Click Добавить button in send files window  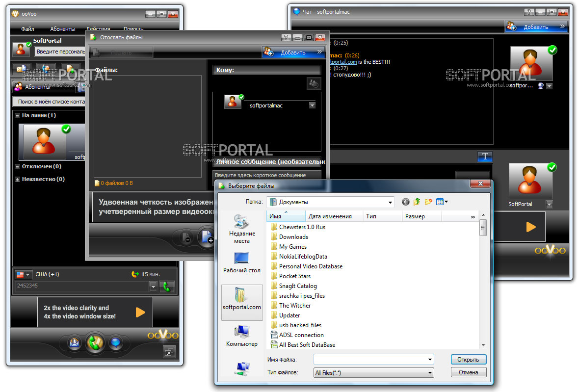coord(293,52)
